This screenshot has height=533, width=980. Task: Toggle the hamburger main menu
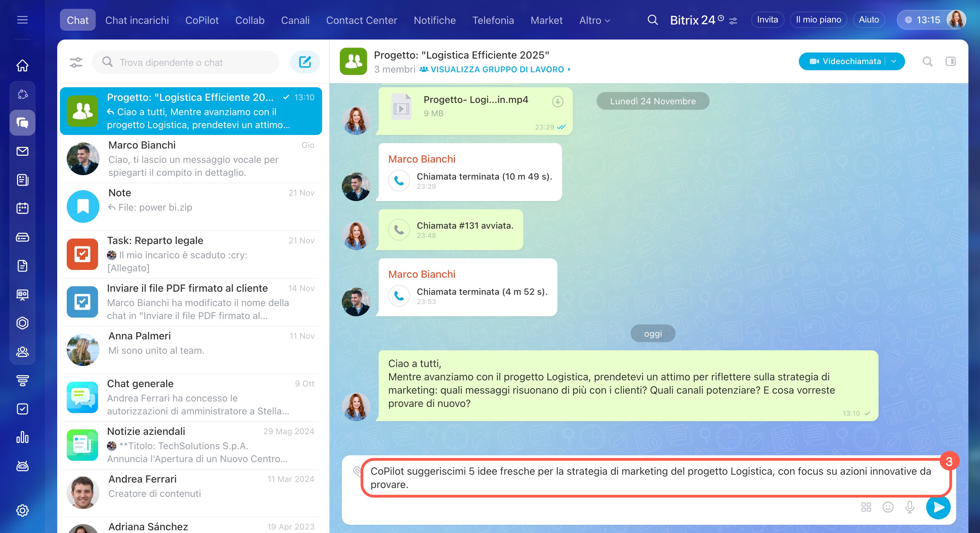pos(22,20)
